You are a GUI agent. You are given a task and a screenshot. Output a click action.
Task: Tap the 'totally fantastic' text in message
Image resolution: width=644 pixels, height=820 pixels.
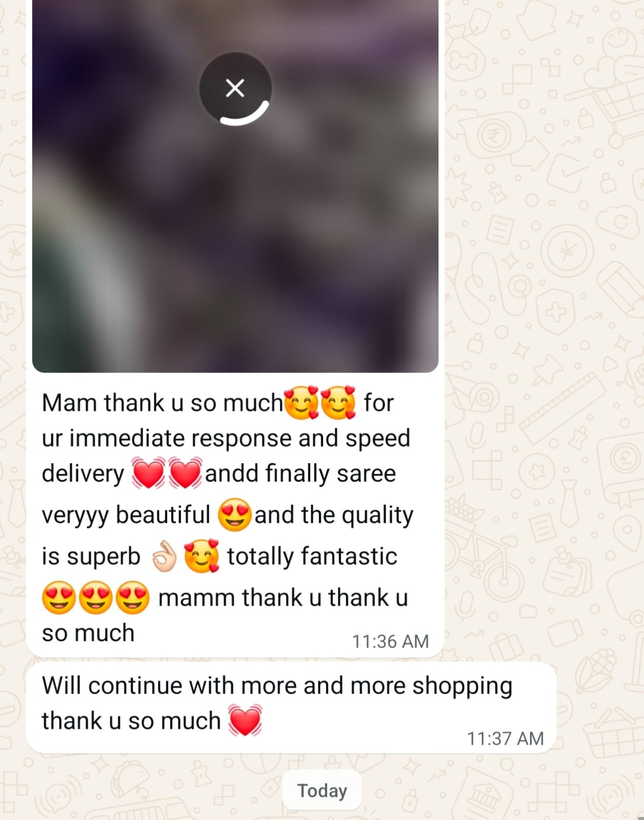click(x=312, y=556)
